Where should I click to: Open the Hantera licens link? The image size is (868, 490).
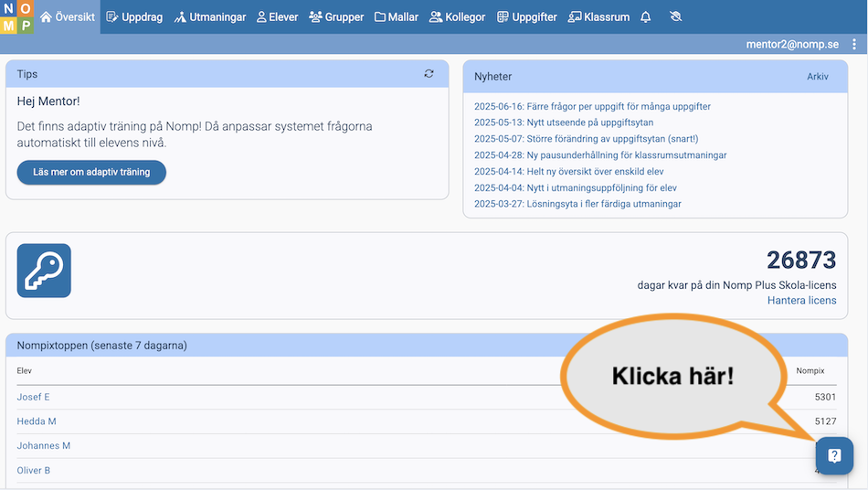click(801, 301)
